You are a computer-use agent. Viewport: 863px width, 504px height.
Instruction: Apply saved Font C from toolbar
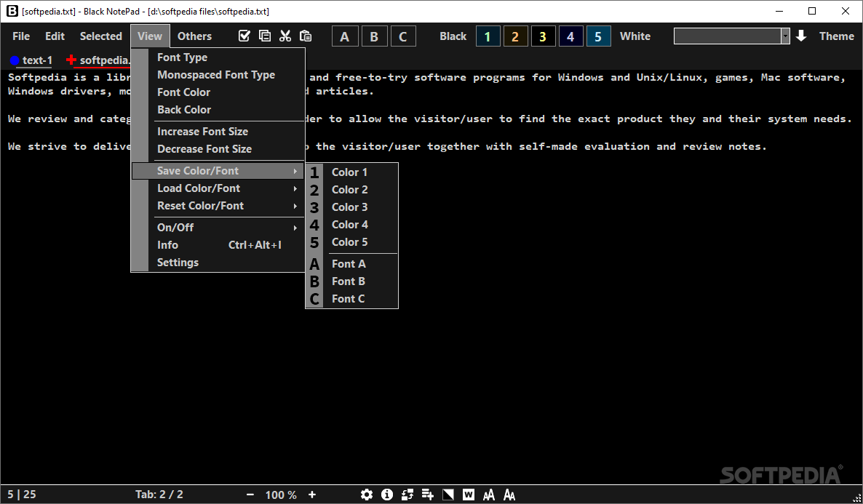point(403,36)
